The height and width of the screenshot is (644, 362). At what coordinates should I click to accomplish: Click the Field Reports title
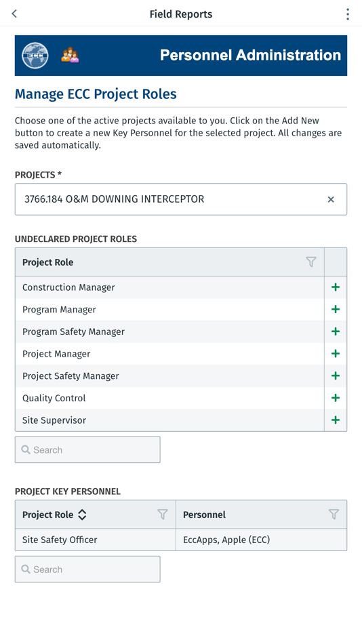[181, 14]
